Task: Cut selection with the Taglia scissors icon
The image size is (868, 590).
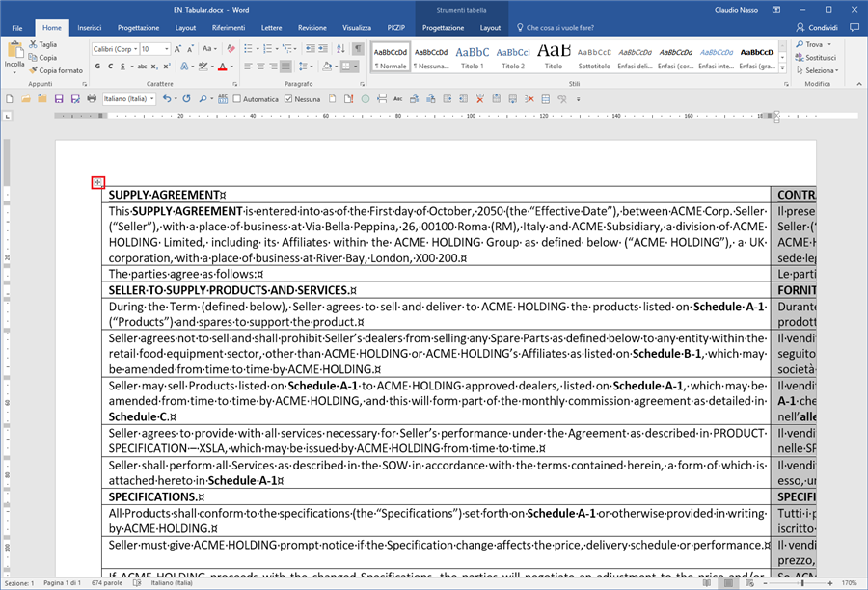Action: click(33, 44)
